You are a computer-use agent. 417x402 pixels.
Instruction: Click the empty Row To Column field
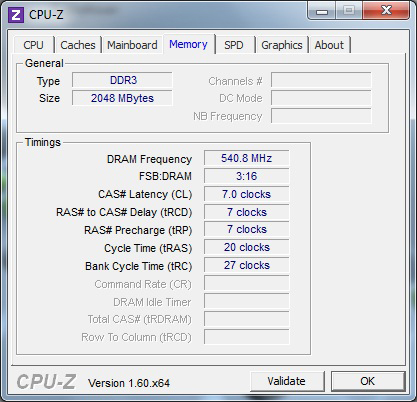tap(247, 337)
